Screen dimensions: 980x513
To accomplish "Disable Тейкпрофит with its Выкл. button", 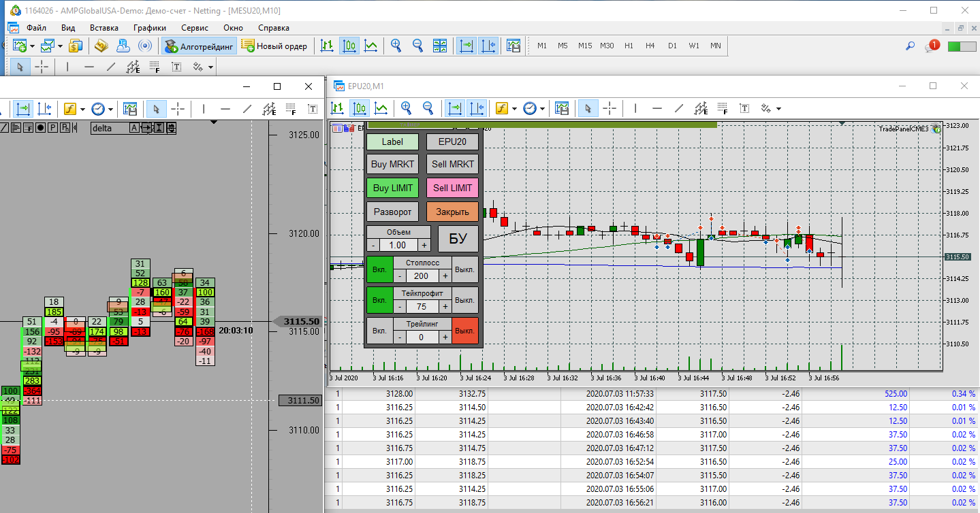I will tap(465, 300).
